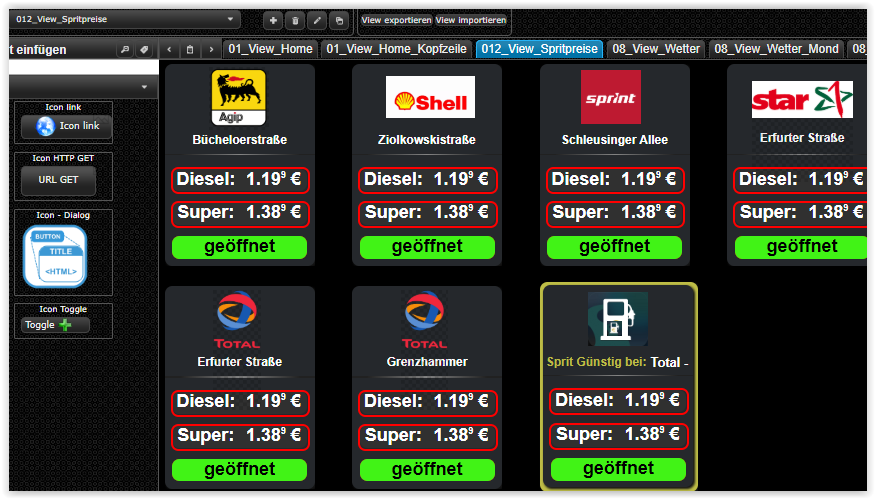This screenshot has width=875, height=499.
Task: Select the fuel pump icon
Action: click(x=618, y=319)
